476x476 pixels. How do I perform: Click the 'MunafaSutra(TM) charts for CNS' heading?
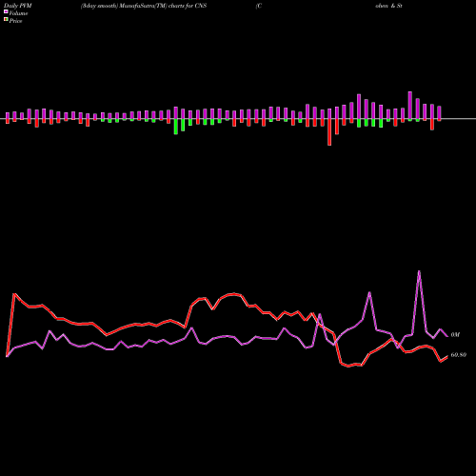[x=163, y=6]
